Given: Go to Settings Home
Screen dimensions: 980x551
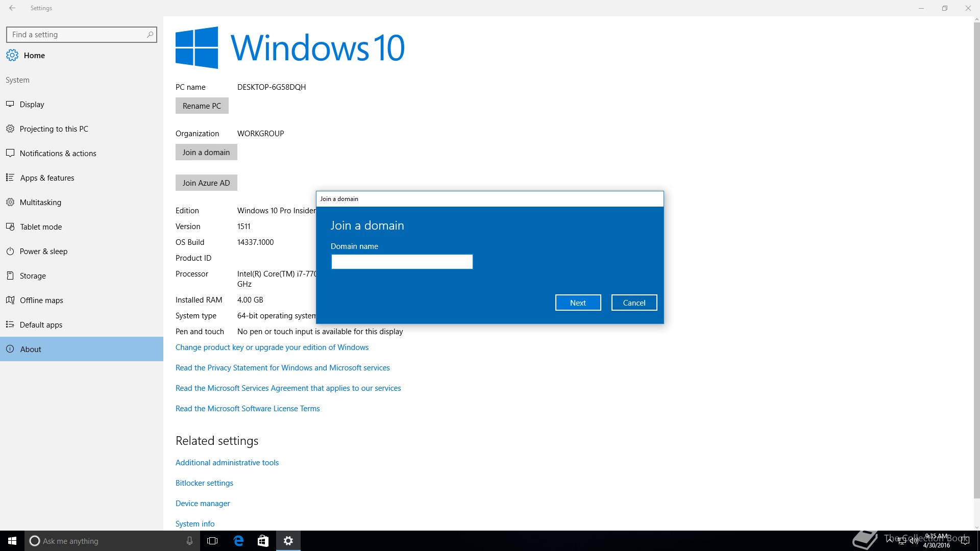Looking at the screenshot, I should tap(82, 55).
